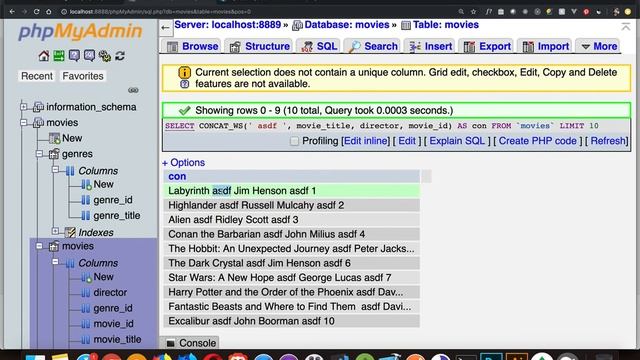
Task: Click the movie_title column icon
Action: click(85, 340)
